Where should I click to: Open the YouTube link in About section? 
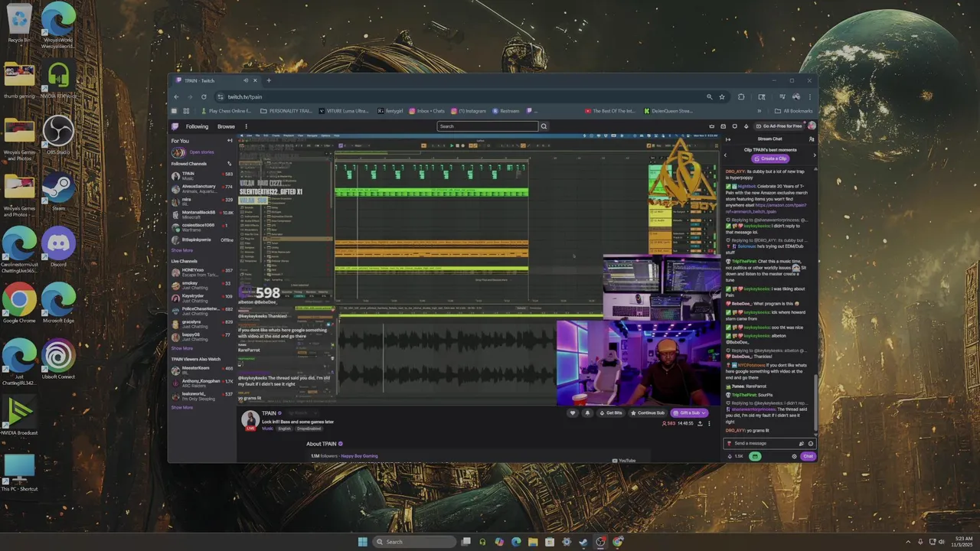[624, 460]
